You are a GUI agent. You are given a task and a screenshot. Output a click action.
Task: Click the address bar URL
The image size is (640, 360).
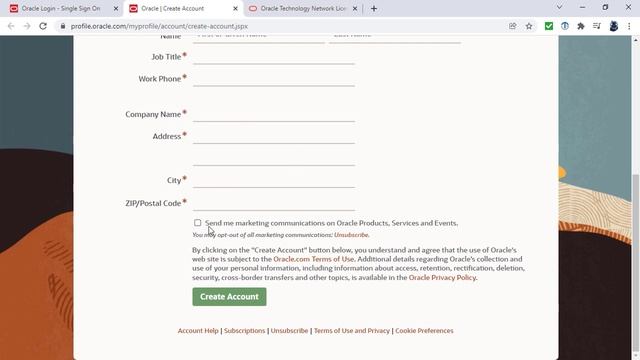point(159,26)
